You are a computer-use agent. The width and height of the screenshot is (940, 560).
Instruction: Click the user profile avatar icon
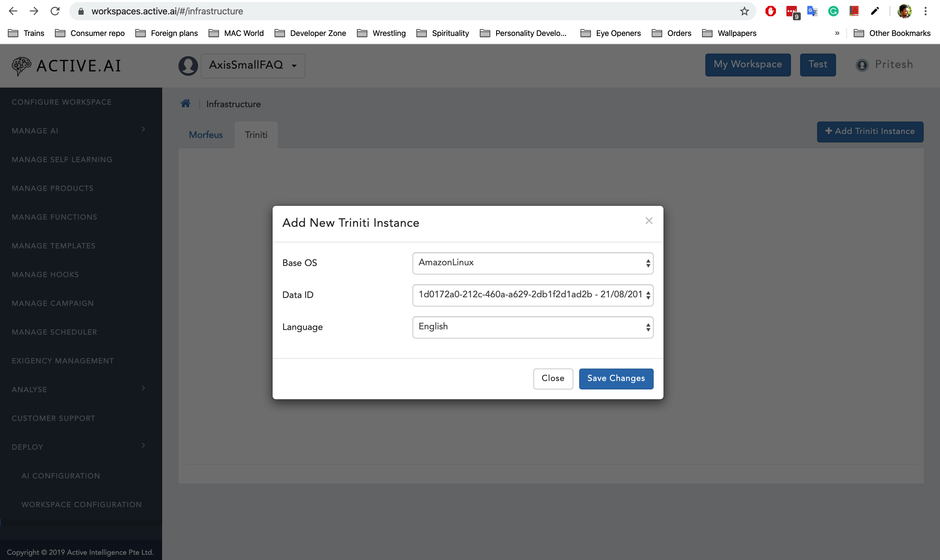pos(863,65)
